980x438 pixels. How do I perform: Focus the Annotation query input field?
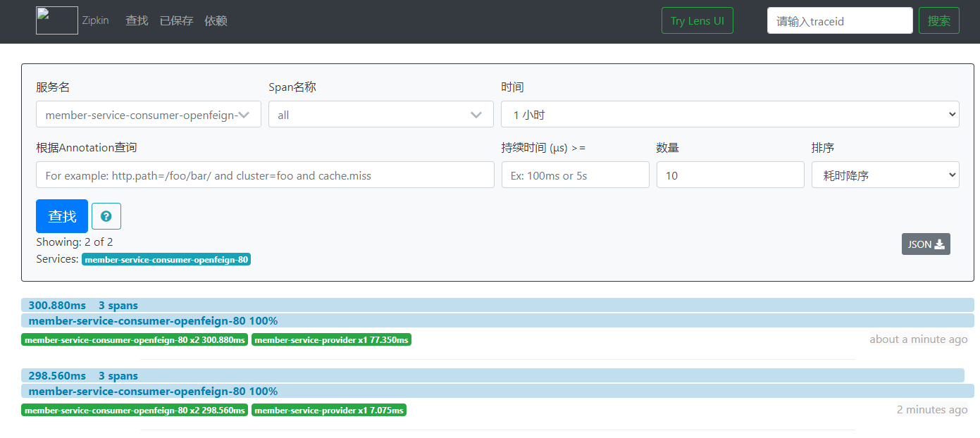pos(265,175)
